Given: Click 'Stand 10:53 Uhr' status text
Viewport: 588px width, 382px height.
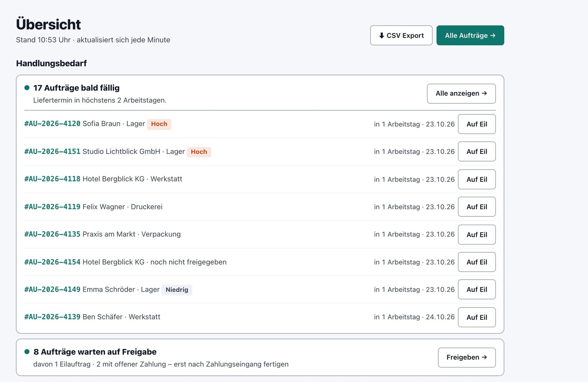Looking at the screenshot, I should [x=43, y=40].
